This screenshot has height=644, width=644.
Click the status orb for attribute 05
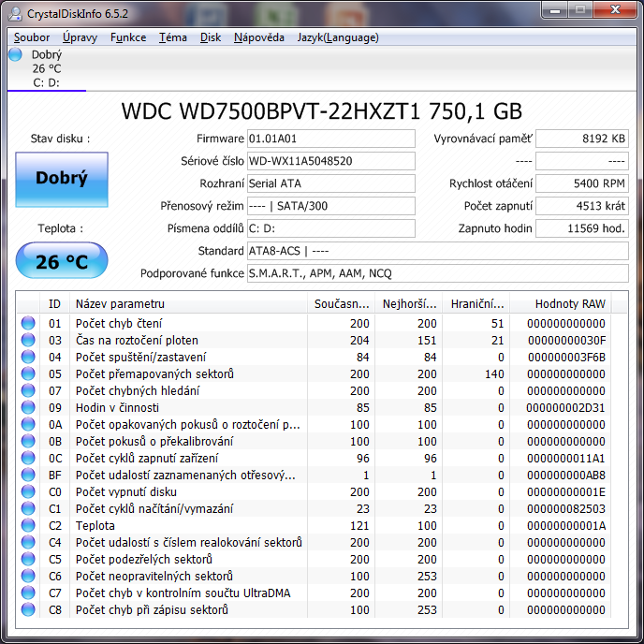tap(28, 373)
